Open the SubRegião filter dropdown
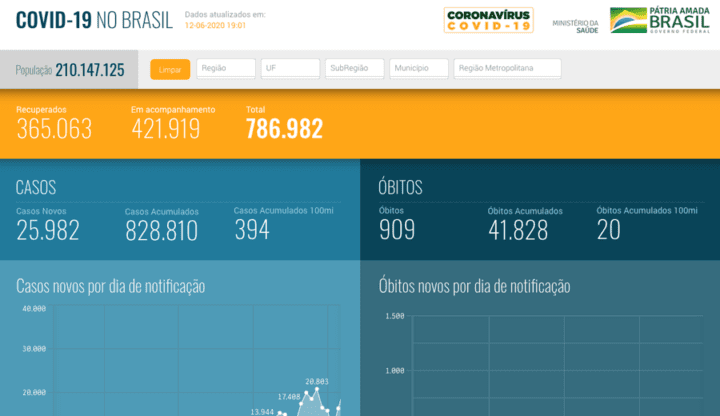Screen dimensions: 720x416 click(354, 68)
